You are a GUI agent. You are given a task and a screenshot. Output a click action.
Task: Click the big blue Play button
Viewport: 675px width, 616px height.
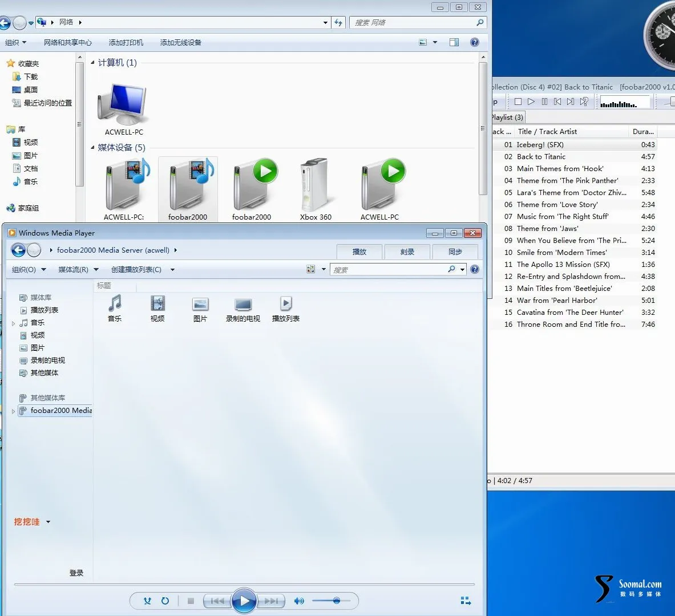(244, 601)
